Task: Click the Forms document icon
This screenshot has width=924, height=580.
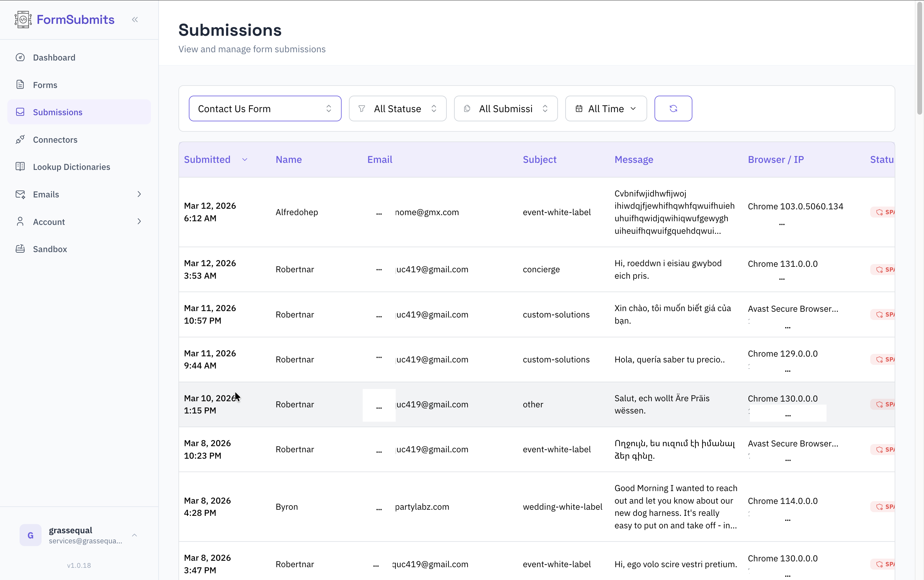Action: (x=20, y=85)
